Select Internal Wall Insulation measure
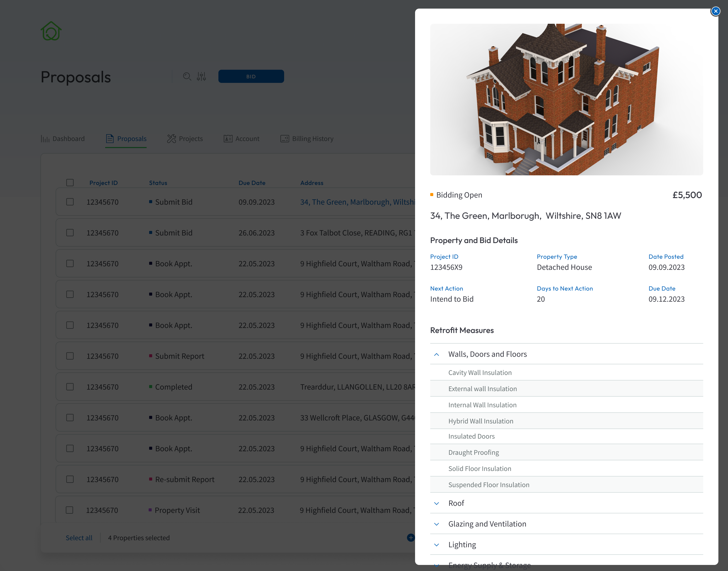The width and height of the screenshot is (728, 571). [566, 405]
